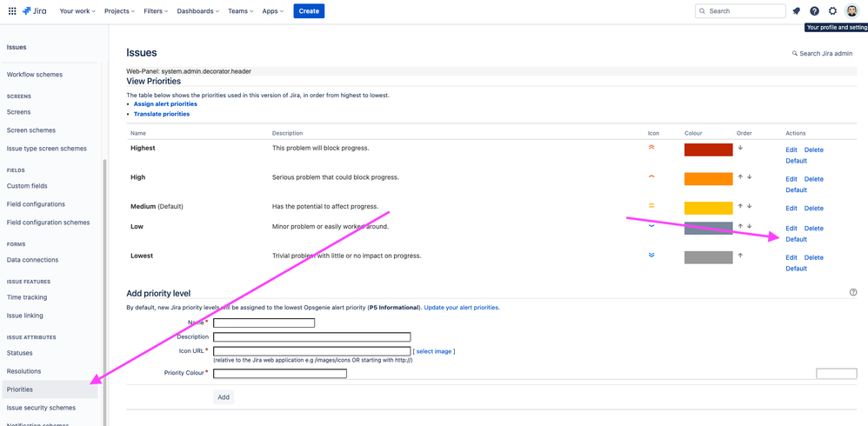This screenshot has height=426, width=868.
Task: Focus the Description input field
Action: click(x=312, y=337)
